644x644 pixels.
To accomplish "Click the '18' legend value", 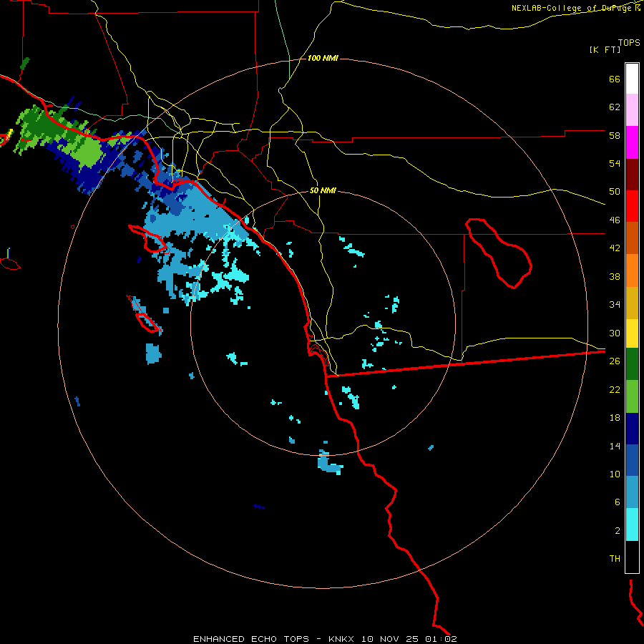I will (615, 418).
